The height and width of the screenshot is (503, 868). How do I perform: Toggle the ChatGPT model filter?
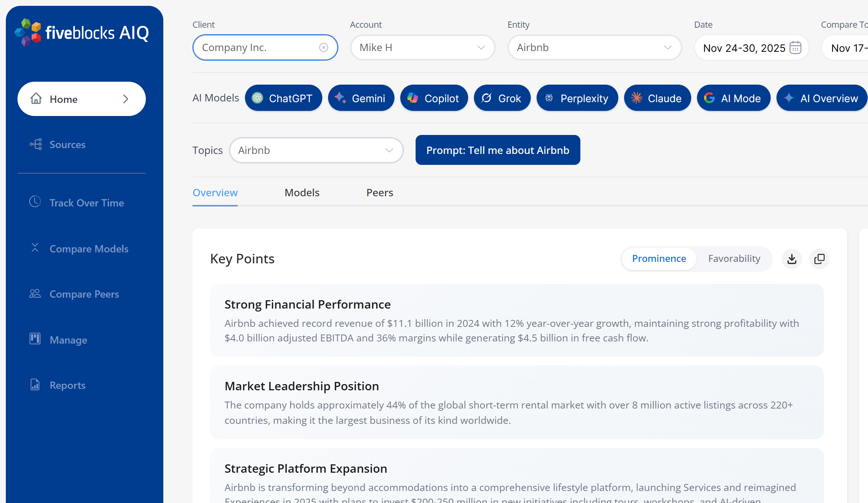pyautogui.click(x=283, y=98)
